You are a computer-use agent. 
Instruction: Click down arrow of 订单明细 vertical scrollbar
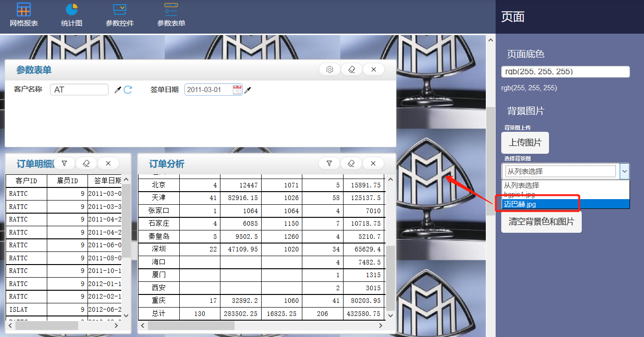pyautogui.click(x=126, y=316)
